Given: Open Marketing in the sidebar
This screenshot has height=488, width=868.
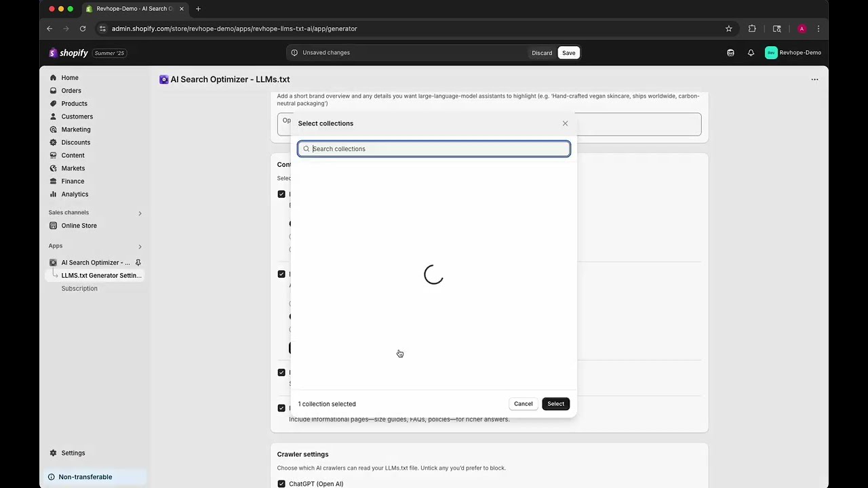Looking at the screenshot, I should click(75, 129).
